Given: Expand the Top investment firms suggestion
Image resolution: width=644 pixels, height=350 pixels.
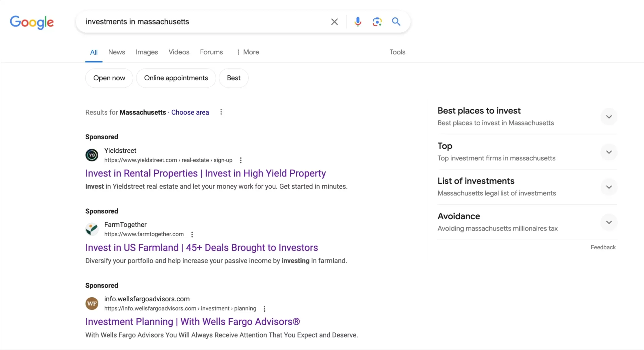Looking at the screenshot, I should [x=609, y=152].
